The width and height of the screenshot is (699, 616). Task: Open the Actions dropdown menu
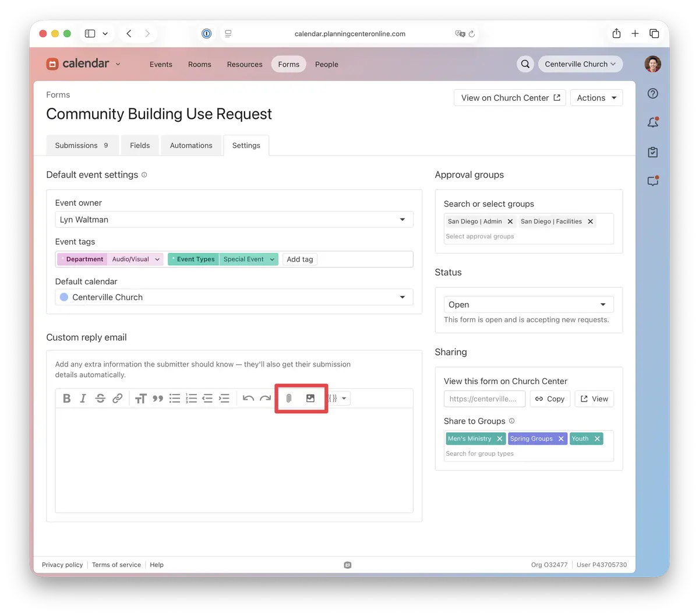[596, 98]
